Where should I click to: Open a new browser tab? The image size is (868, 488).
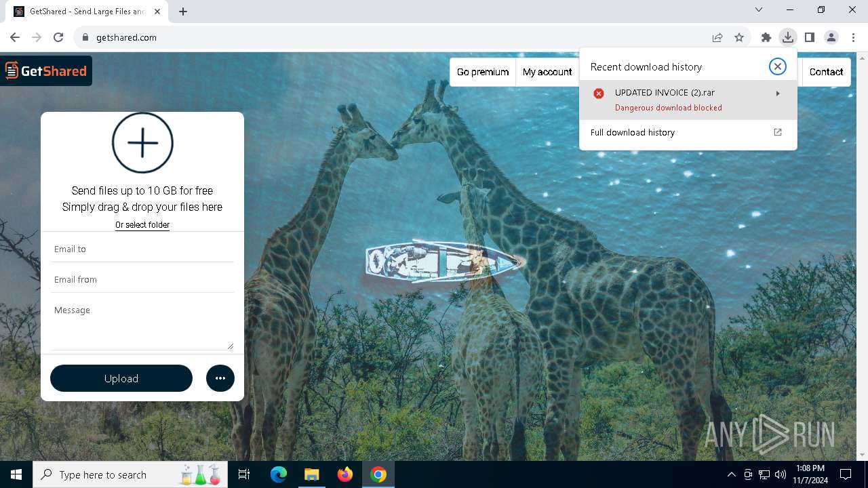point(183,11)
